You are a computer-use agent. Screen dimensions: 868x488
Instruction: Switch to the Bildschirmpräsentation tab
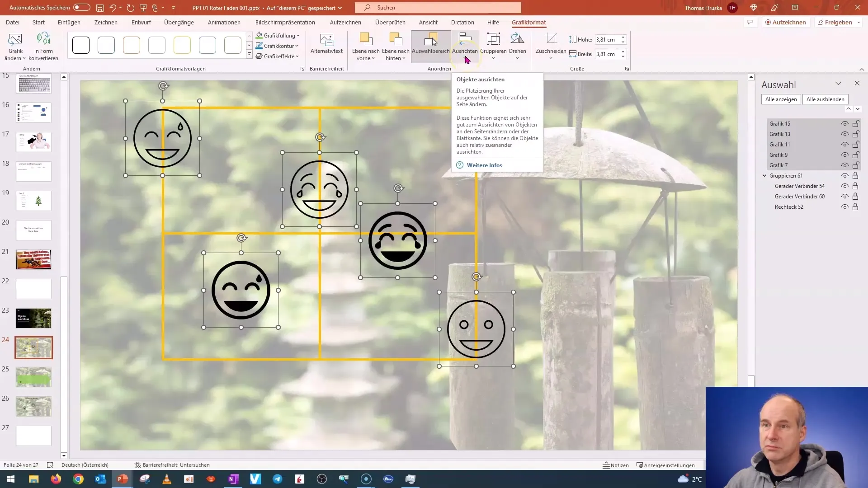285,22
